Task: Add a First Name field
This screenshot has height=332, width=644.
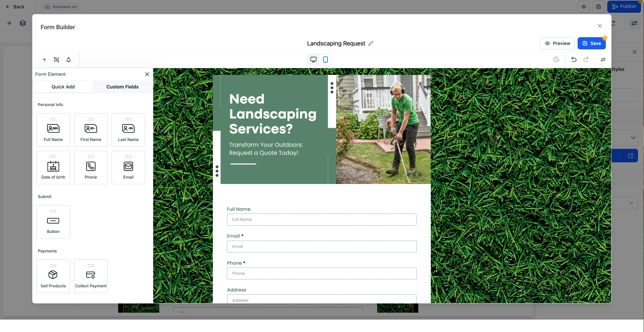Action: 91,130
